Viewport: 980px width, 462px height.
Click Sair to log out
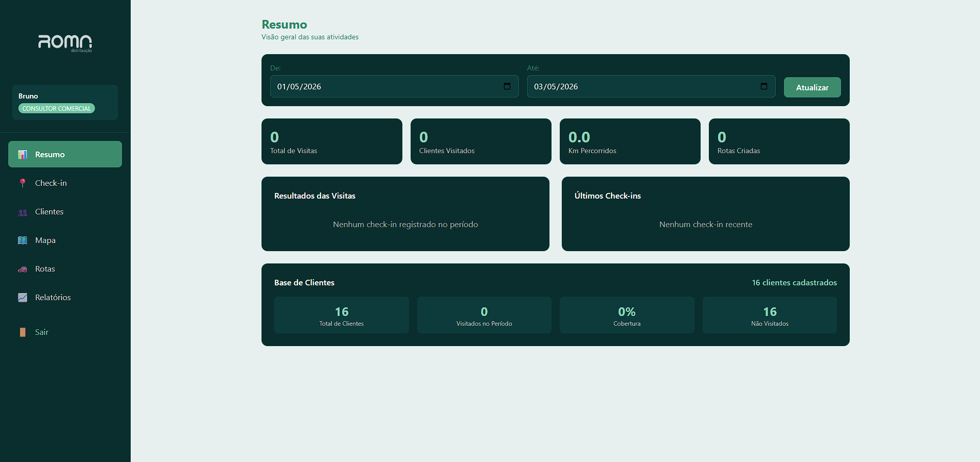coord(65,332)
